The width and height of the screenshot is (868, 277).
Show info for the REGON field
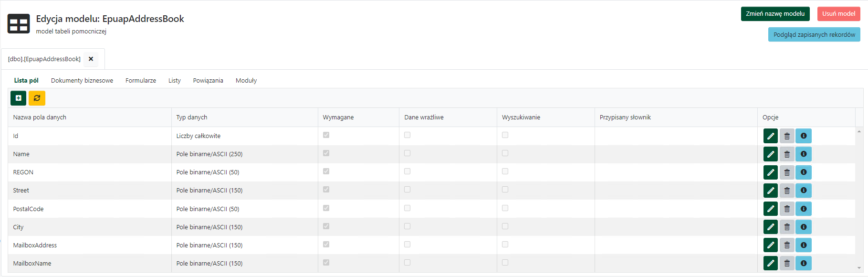(x=804, y=172)
